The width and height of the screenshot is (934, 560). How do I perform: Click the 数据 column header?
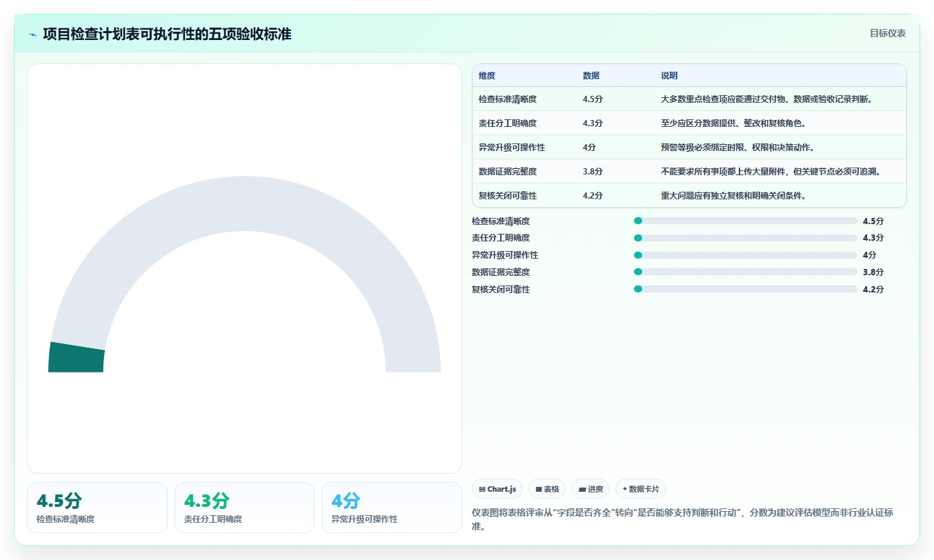[591, 76]
